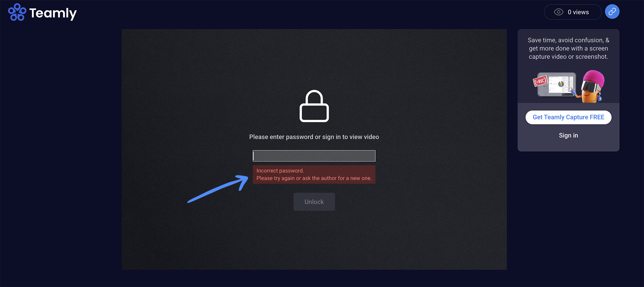Open the Sign in link
The image size is (644, 287).
point(568,135)
